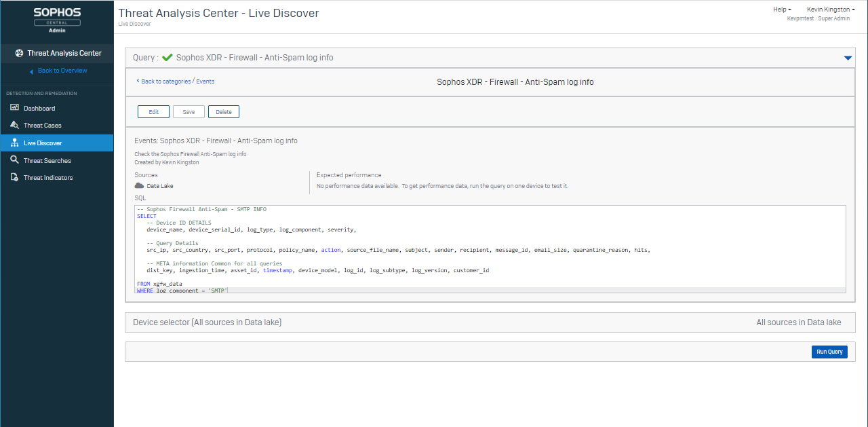Select Live Discover in the sidebar

pos(57,143)
